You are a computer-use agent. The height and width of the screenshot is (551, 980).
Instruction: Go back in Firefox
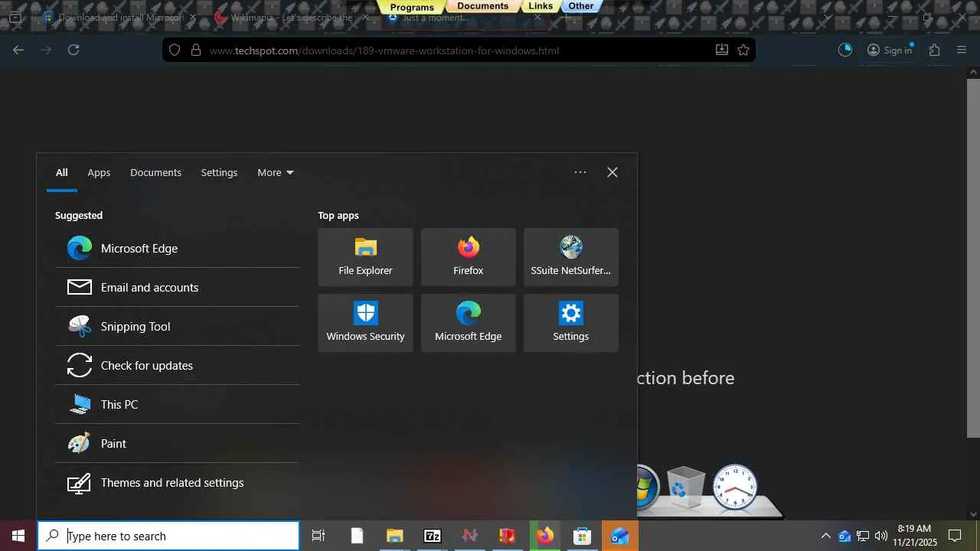[18, 50]
